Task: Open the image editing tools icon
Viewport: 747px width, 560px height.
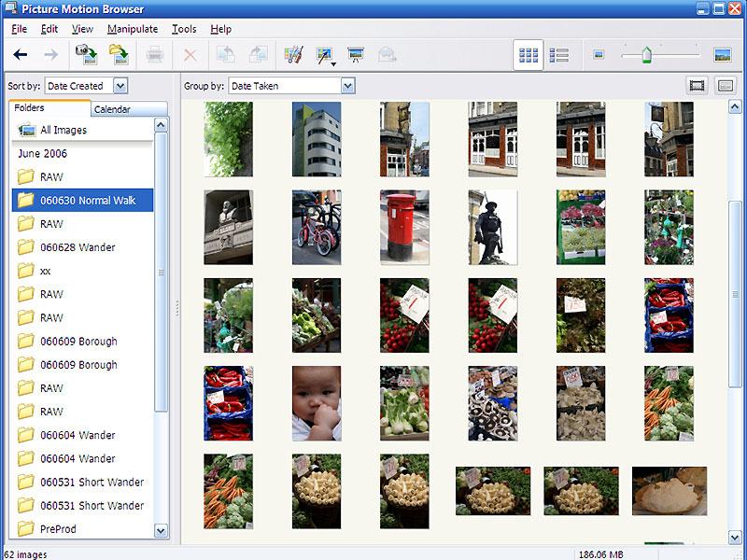Action: pos(293,55)
